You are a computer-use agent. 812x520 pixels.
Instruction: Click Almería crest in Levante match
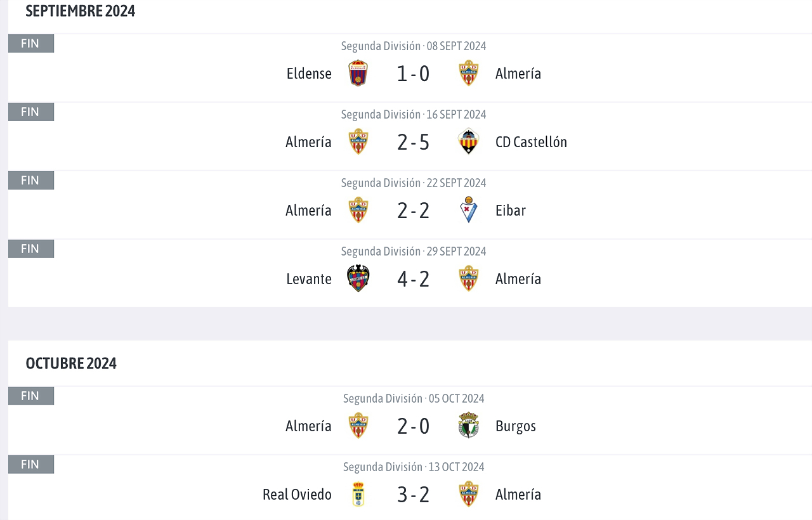tap(468, 278)
